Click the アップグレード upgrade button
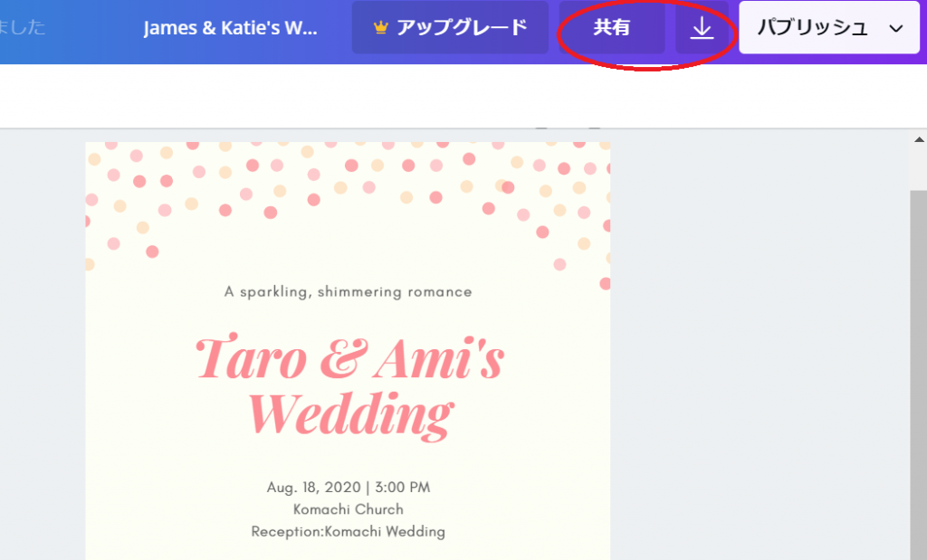This screenshot has height=560, width=927. 450,28
